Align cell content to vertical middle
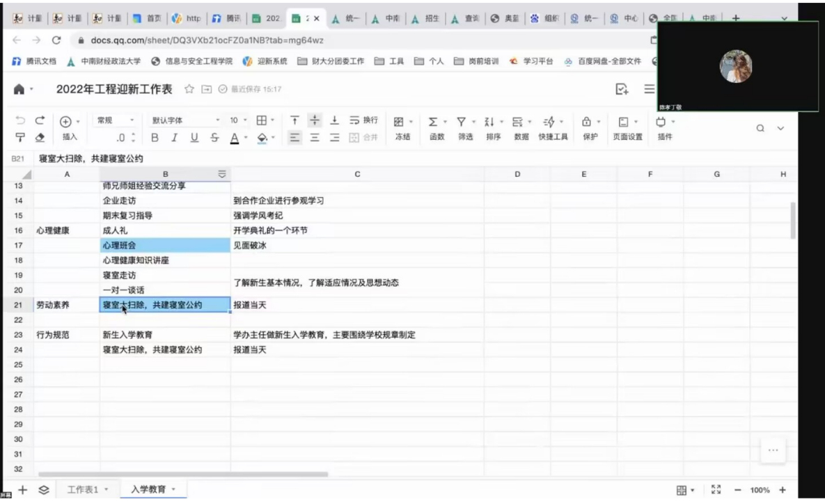Viewport: 825px width, 504px height. coord(314,120)
